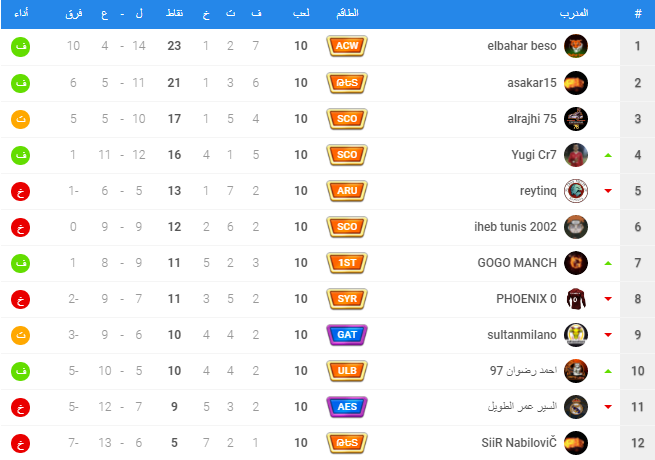Click the green form circle in row 1
Screen dimensions: 655x460
[x=22, y=46]
